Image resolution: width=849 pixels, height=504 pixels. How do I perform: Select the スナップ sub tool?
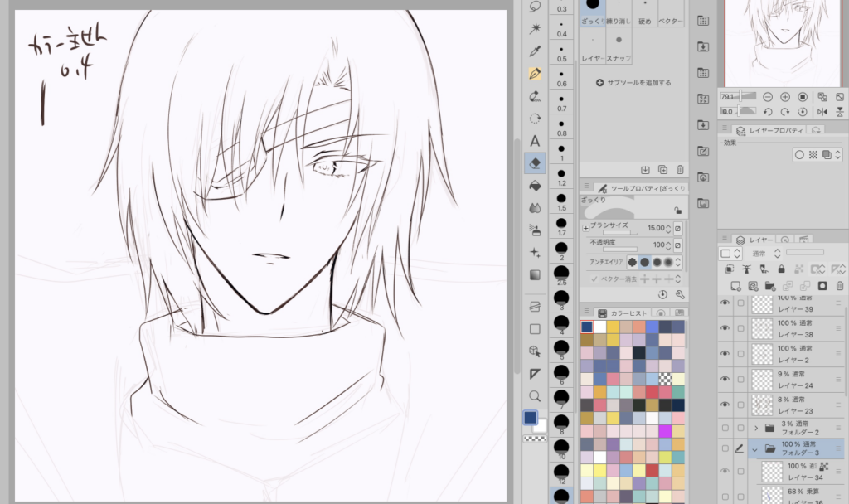tap(619, 48)
